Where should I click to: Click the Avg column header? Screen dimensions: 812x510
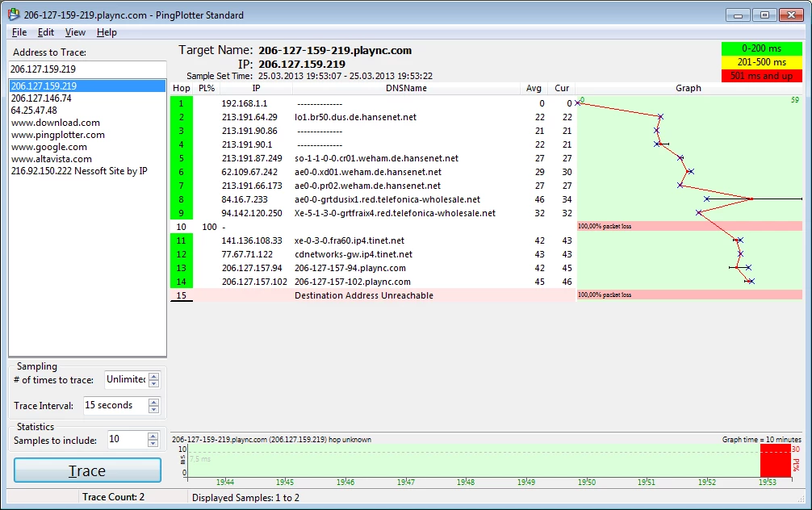click(x=534, y=88)
